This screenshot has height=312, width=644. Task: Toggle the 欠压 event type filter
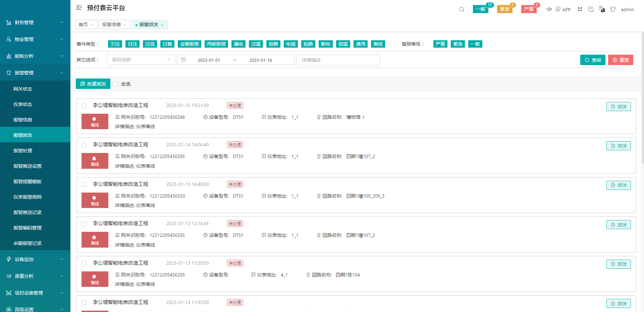pos(115,44)
